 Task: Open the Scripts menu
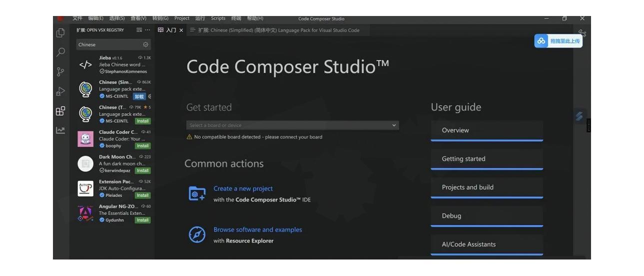[x=218, y=18]
